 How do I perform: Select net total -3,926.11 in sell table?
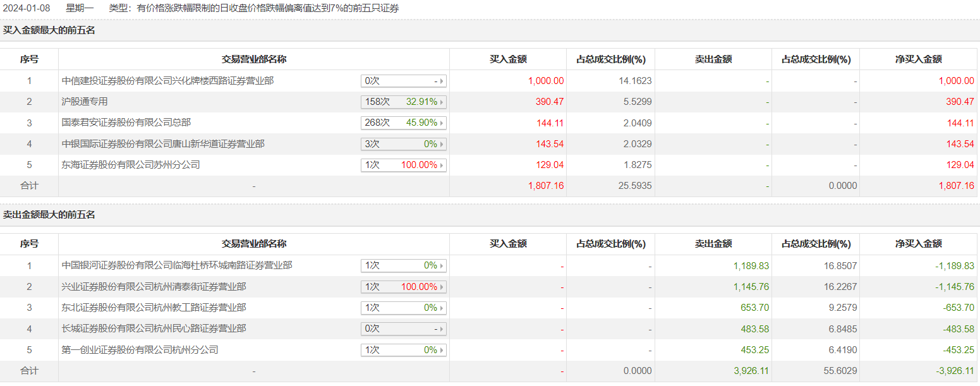955,371
